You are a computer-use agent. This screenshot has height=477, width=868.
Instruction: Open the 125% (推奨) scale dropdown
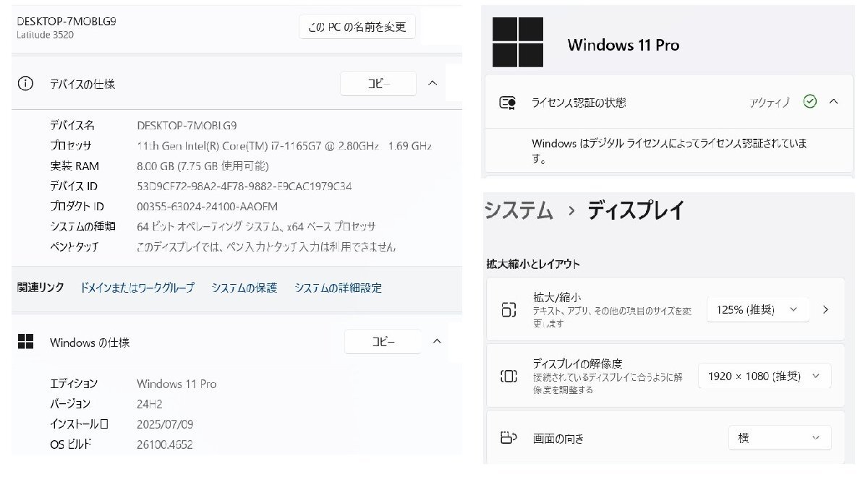pos(757,309)
